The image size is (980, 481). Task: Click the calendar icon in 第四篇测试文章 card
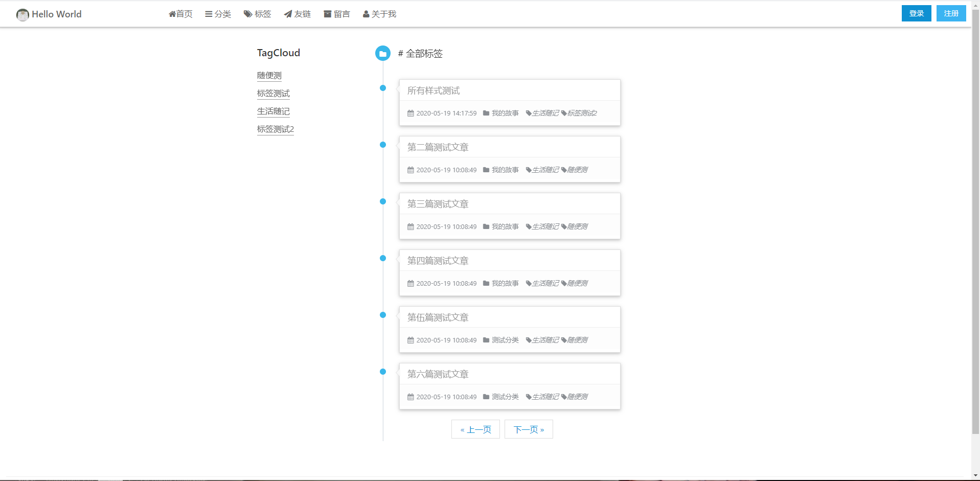click(411, 283)
